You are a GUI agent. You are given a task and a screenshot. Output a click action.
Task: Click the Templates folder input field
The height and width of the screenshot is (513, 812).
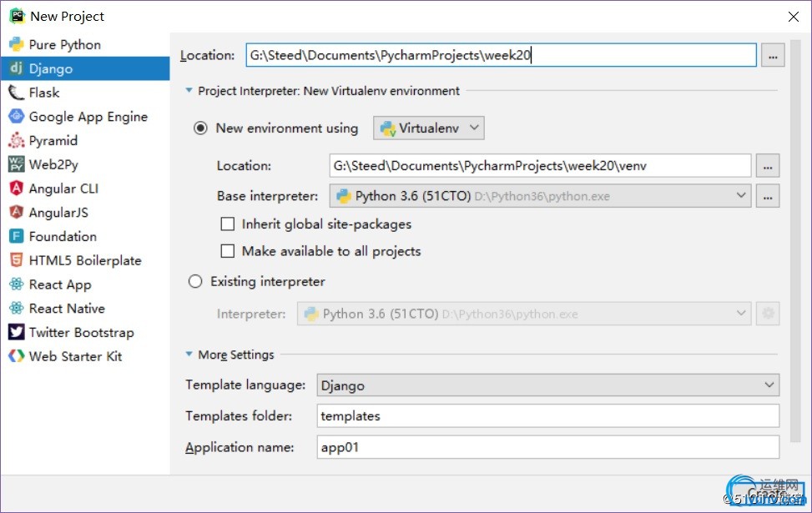pyautogui.click(x=548, y=415)
